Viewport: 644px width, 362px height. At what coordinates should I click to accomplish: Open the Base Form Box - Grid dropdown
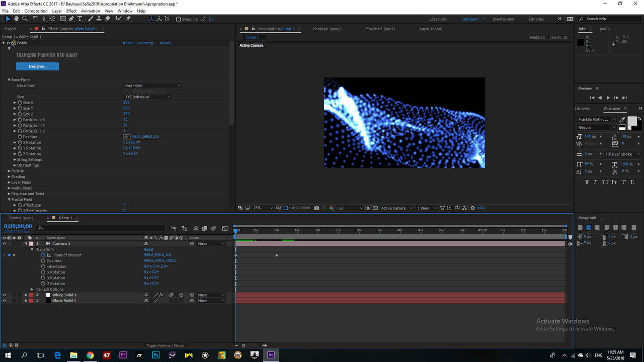point(152,85)
